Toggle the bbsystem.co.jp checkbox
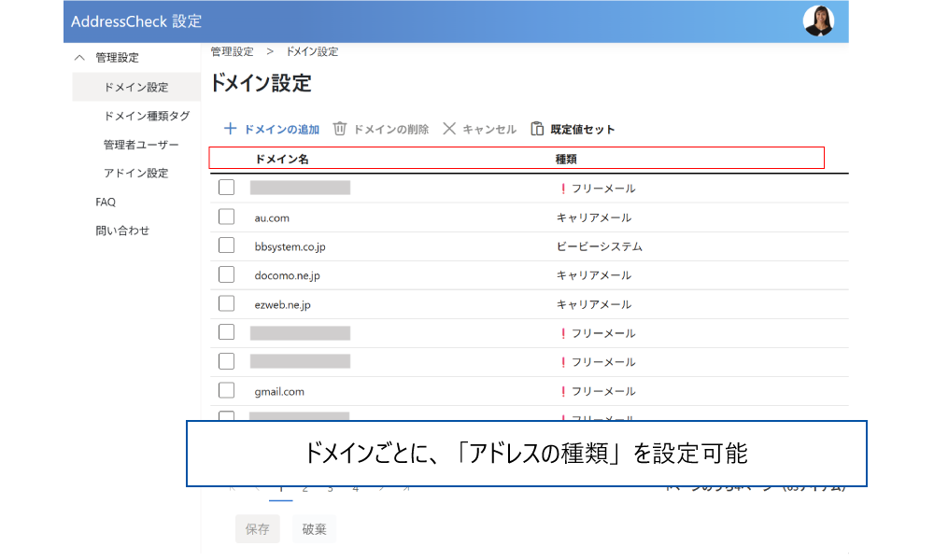 226,246
